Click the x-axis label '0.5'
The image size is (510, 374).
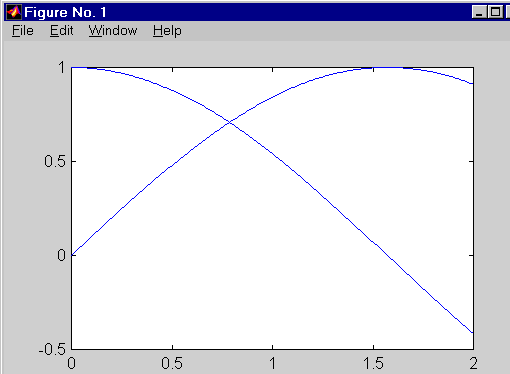[x=172, y=363]
